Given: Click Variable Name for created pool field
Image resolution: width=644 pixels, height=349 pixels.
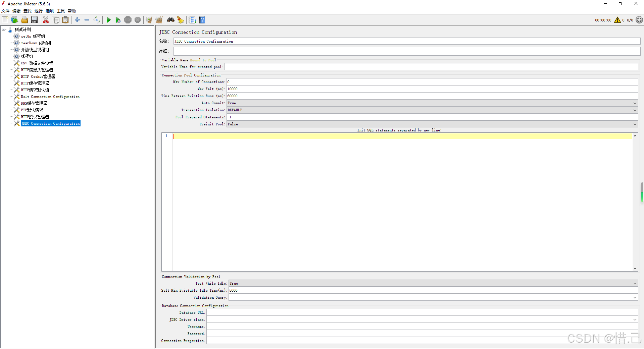Looking at the screenshot, I should 431,67.
